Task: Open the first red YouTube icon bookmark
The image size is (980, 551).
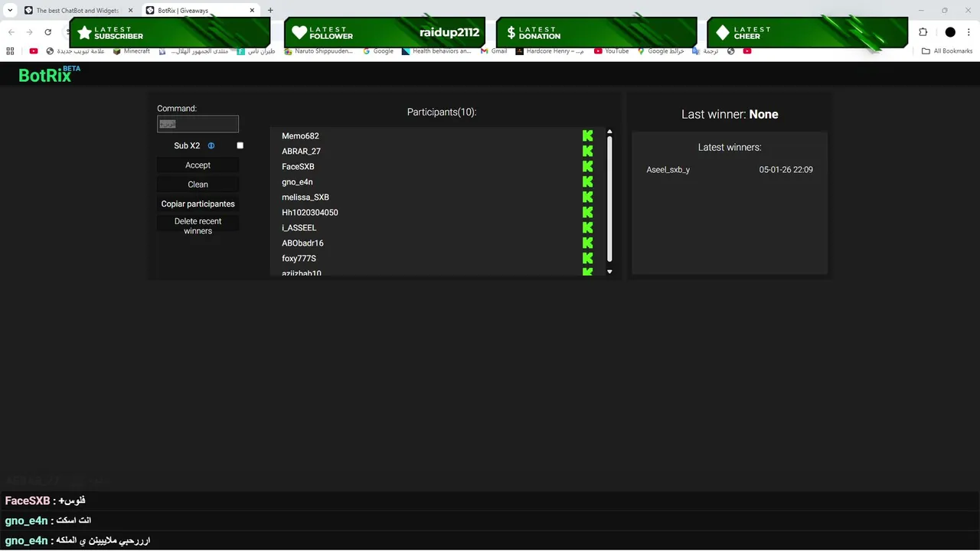Action: pos(34,51)
